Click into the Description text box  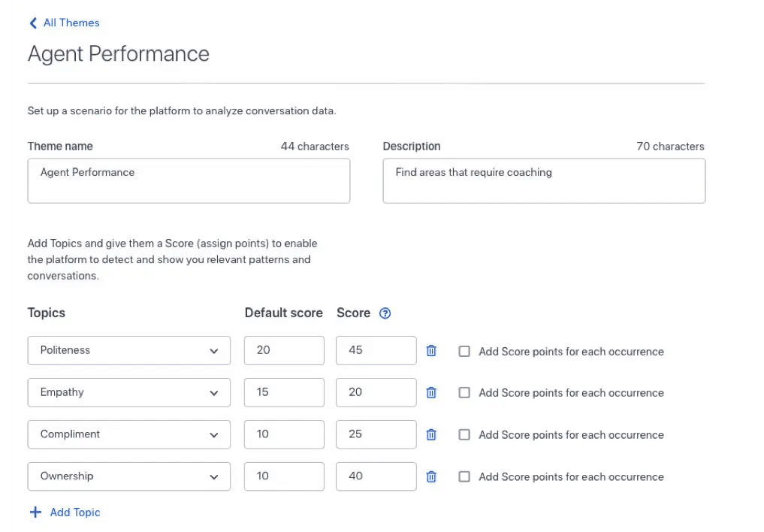point(543,180)
